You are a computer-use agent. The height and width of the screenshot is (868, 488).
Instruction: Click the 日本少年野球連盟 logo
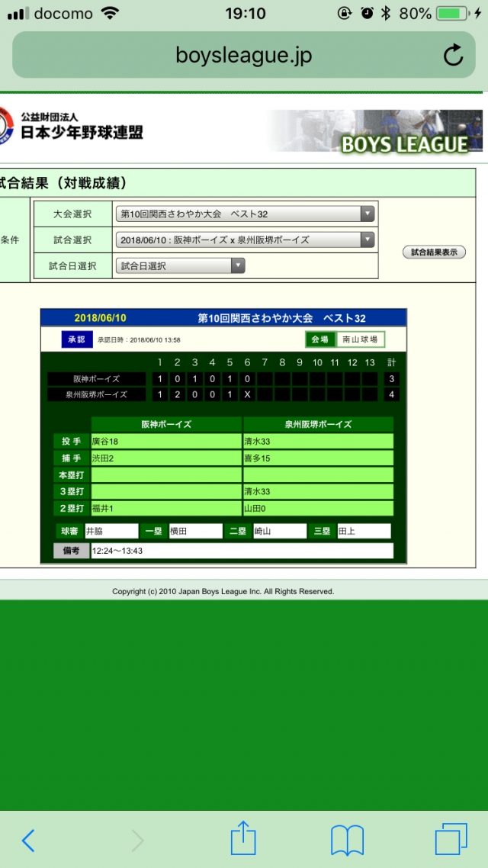(72, 127)
